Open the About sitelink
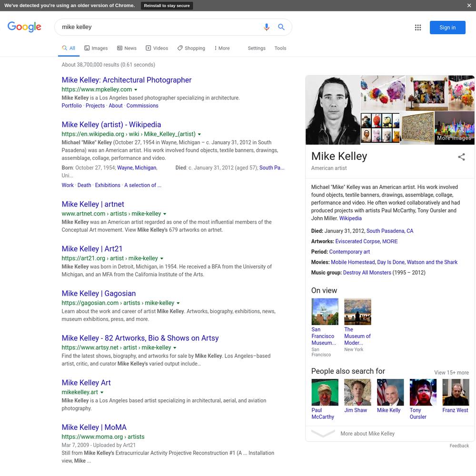 116,106
